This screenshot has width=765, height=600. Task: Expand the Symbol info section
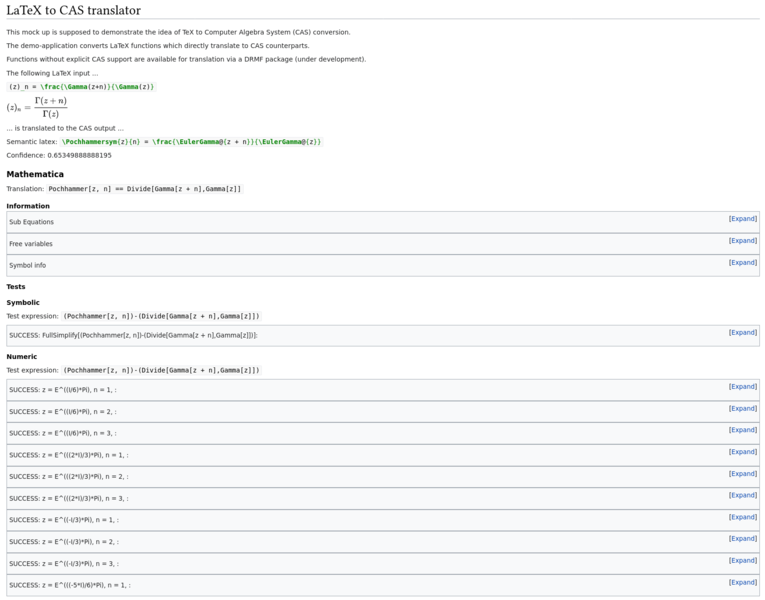tap(742, 263)
